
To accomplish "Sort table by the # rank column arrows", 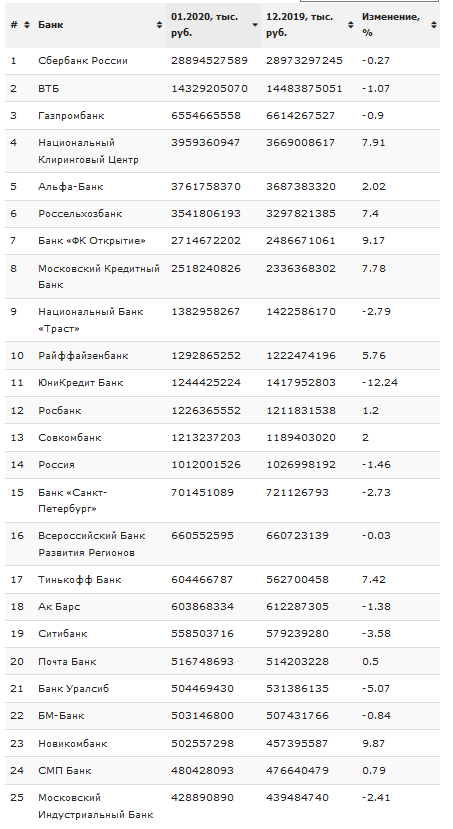I will (x=27, y=25).
